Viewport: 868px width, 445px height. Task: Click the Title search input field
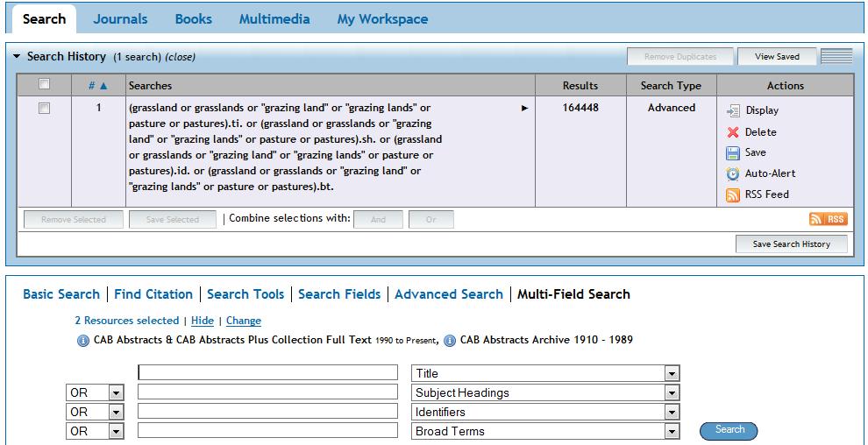[268, 372]
